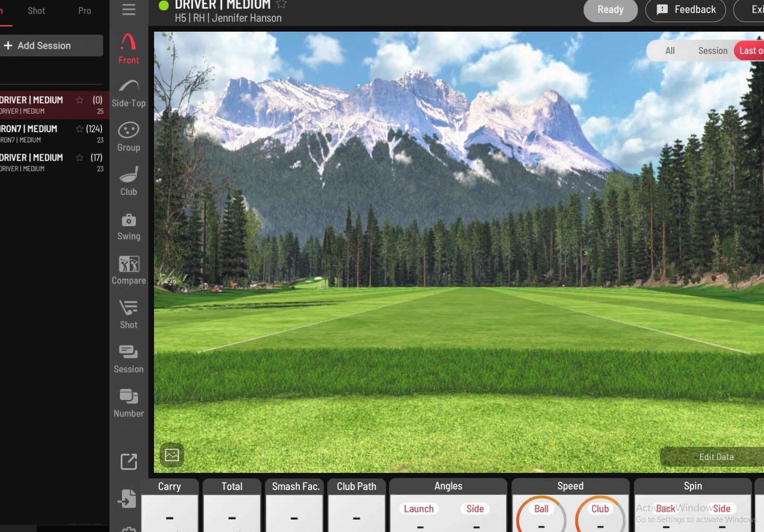Click the Club Path data tile
This screenshot has width=764, height=532.
[357, 505]
